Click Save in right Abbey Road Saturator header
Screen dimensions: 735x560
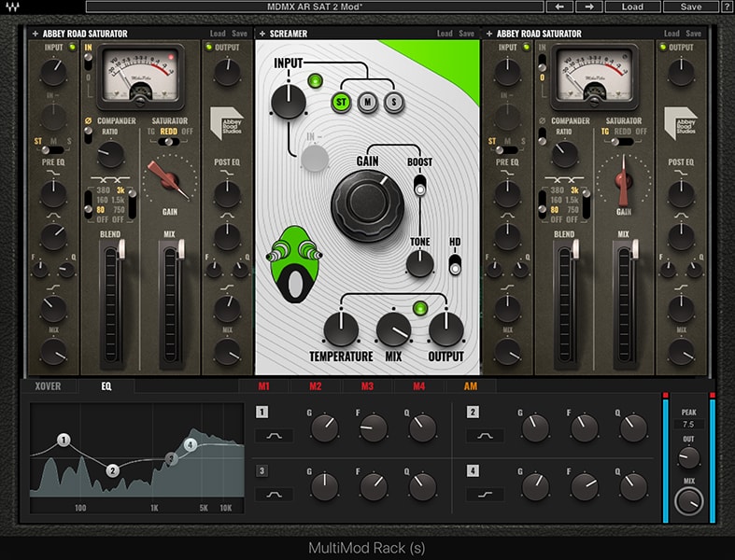click(693, 34)
